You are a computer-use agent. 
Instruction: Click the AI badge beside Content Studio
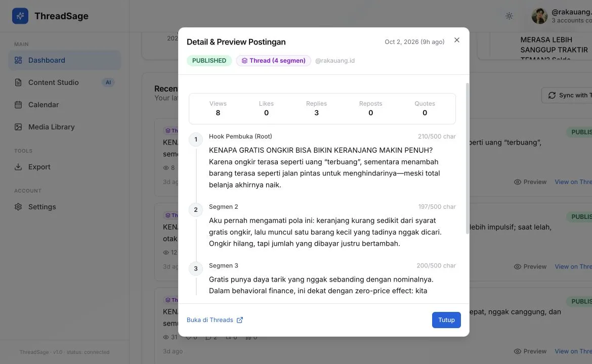pyautogui.click(x=108, y=82)
